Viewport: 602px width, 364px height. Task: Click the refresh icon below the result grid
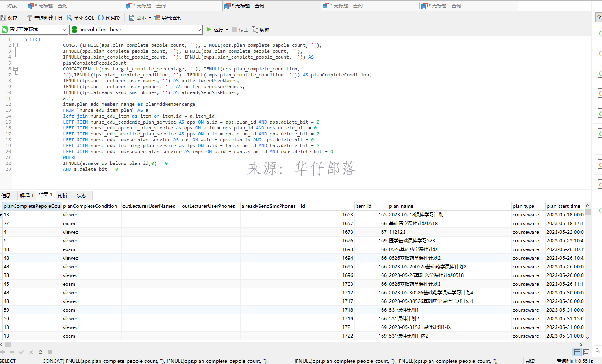[x=40, y=352]
